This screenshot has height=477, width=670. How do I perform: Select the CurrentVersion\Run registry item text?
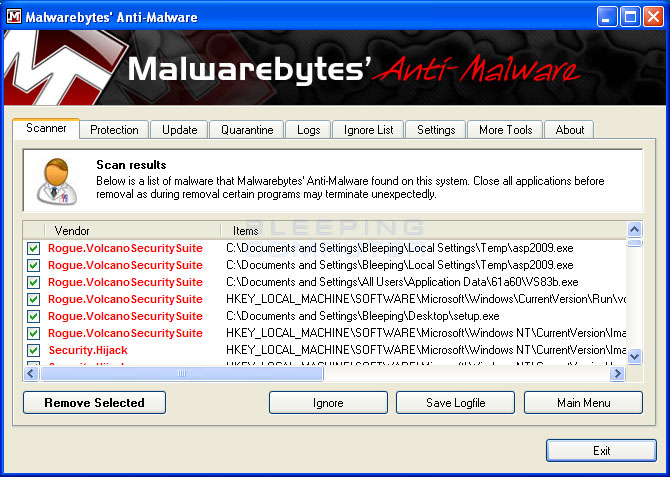pyautogui.click(x=426, y=299)
